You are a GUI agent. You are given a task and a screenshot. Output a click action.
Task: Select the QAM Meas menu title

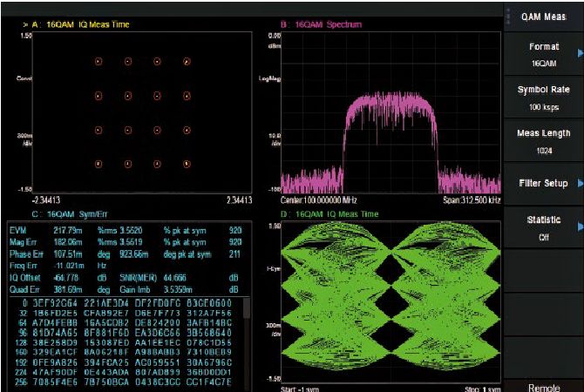[x=544, y=16]
